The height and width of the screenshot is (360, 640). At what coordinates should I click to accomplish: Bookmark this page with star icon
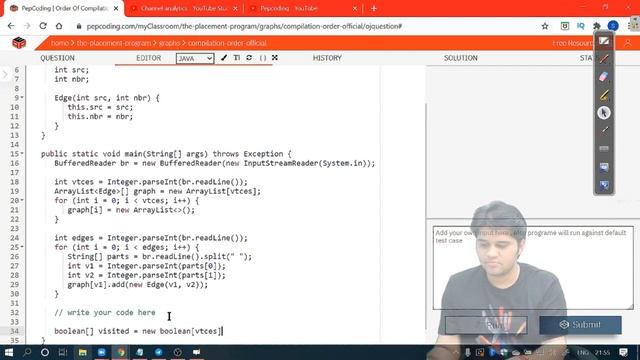click(x=545, y=26)
